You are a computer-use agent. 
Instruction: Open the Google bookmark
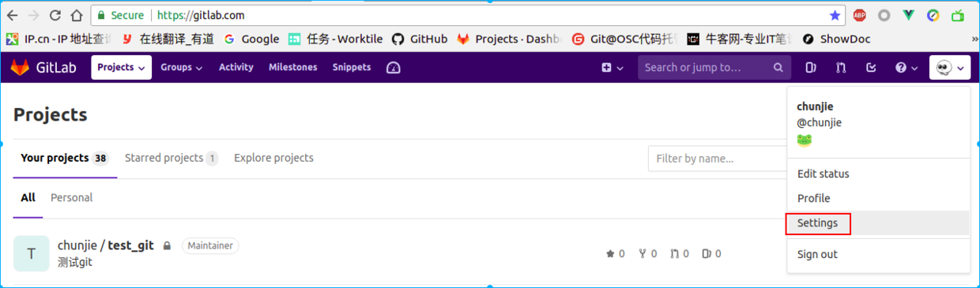pos(251,39)
